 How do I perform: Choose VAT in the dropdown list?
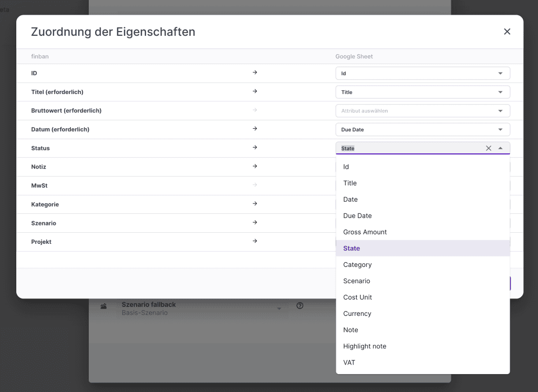click(x=349, y=363)
